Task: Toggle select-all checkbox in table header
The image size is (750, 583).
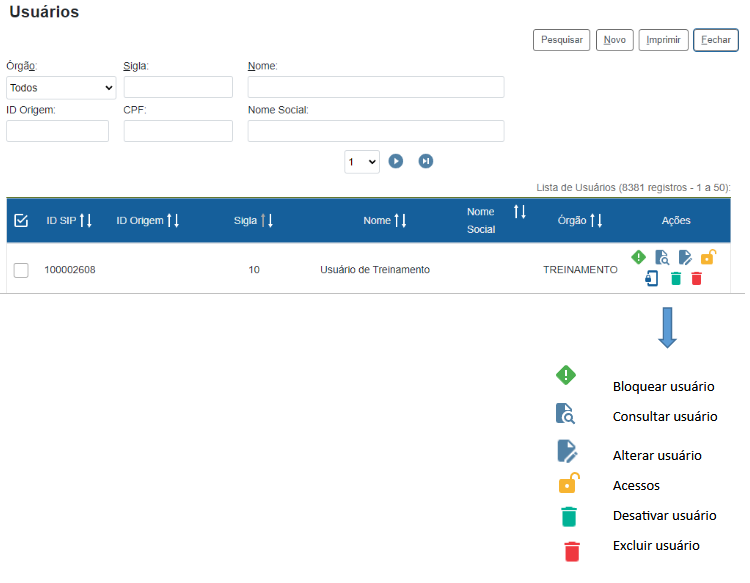Action: click(21, 220)
